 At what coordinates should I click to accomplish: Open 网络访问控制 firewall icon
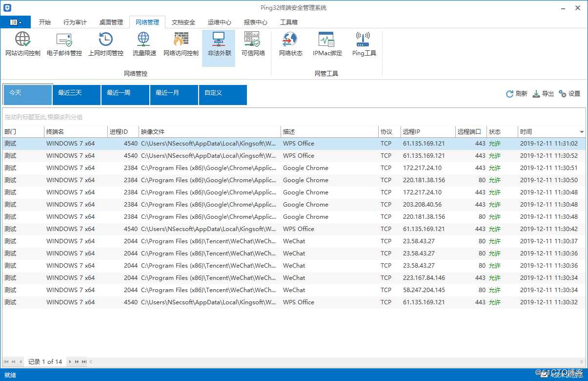click(181, 45)
